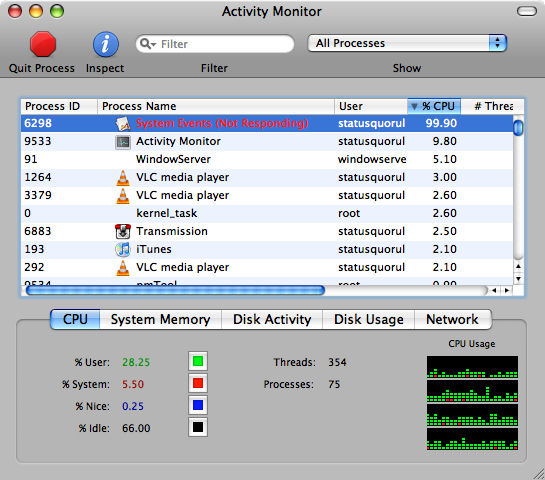Open the Disk Activity tab
Image resolution: width=545 pixels, height=480 pixels.
[272, 319]
